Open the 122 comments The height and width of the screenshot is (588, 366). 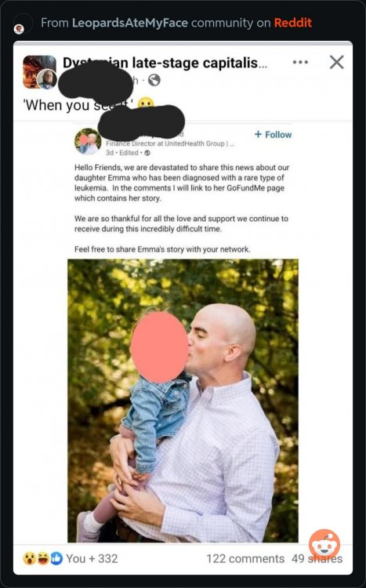pos(245,559)
